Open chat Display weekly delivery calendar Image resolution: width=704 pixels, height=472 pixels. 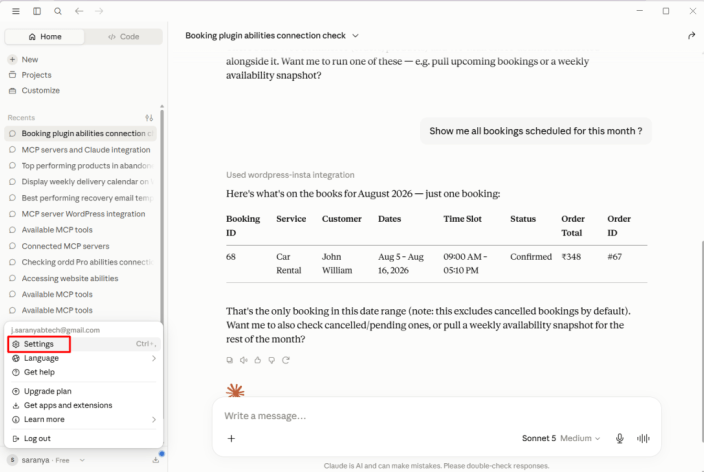[x=81, y=182]
